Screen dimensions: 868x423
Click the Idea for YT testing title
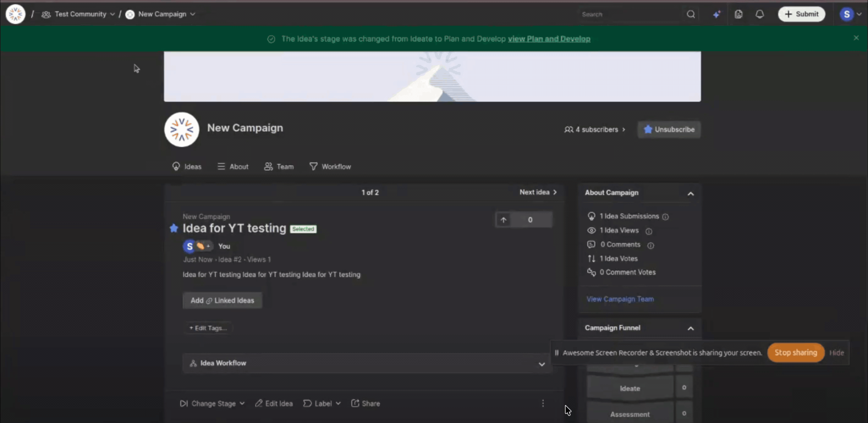point(234,228)
